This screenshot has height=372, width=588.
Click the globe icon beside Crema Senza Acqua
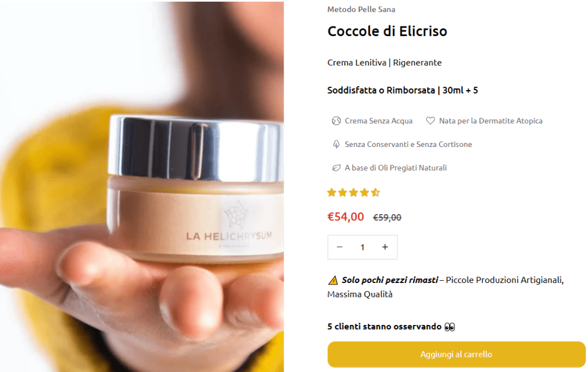(336, 121)
